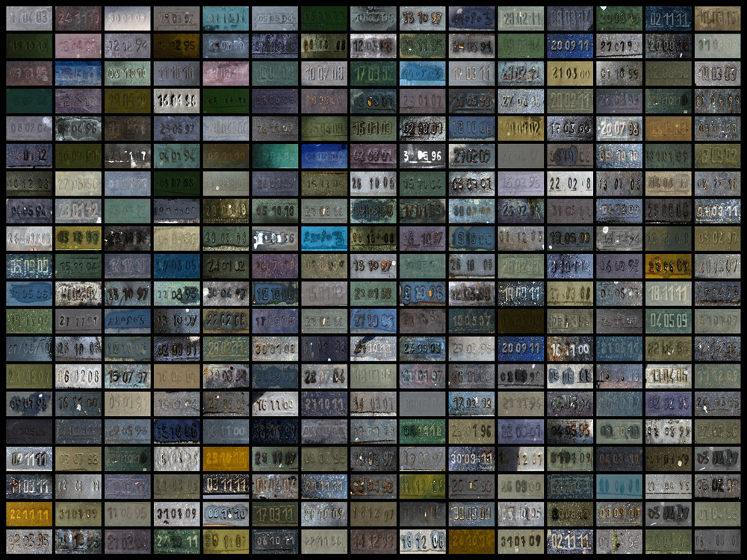The height and width of the screenshot is (560, 747).
Task: Click the bright cyan-blue stamp thumbnail
Action: point(323,239)
